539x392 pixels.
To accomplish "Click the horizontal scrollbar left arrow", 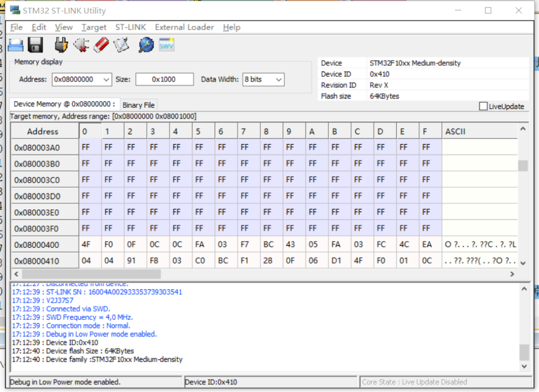I will (x=16, y=274).
